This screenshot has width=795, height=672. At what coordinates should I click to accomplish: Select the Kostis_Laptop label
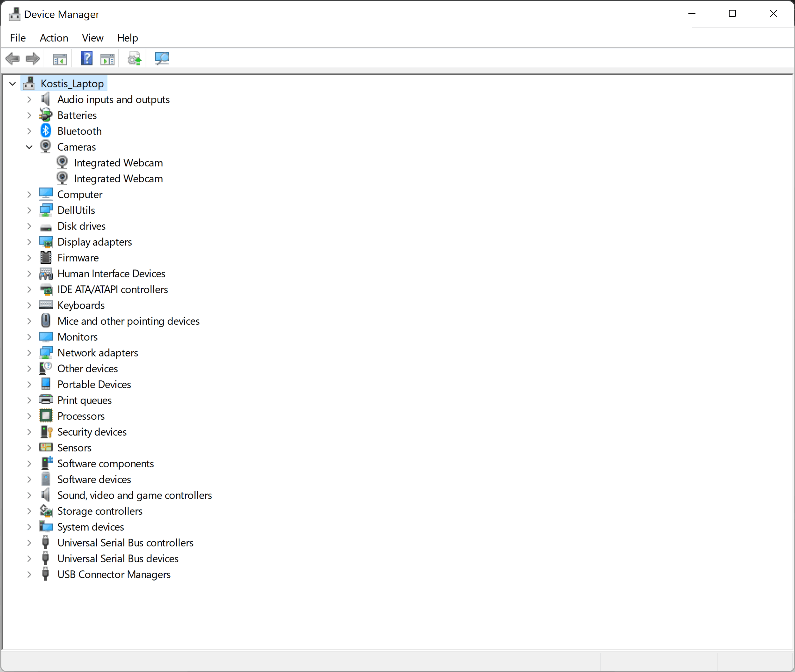[x=72, y=83]
